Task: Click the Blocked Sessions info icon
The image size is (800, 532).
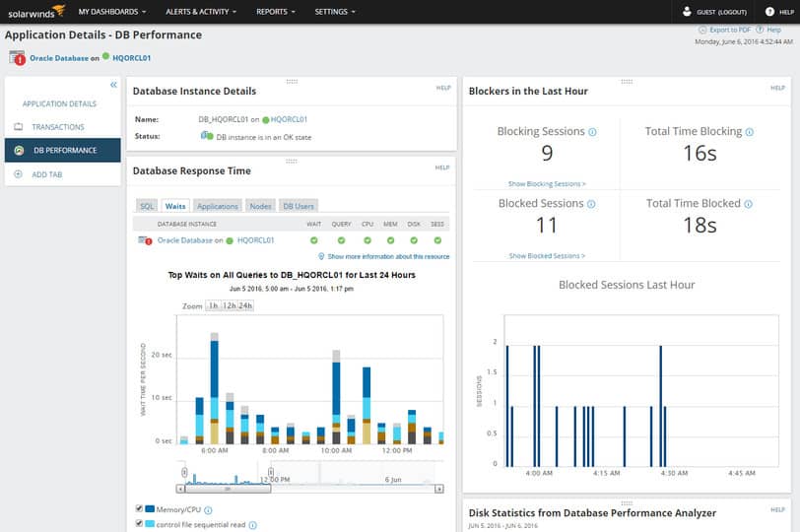Action: pos(591,204)
